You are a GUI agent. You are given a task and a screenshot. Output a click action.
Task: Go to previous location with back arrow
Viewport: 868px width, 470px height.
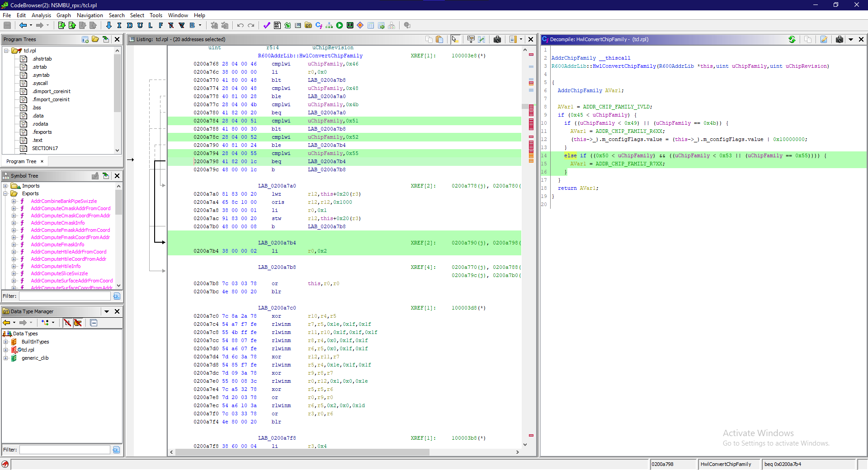(23, 26)
